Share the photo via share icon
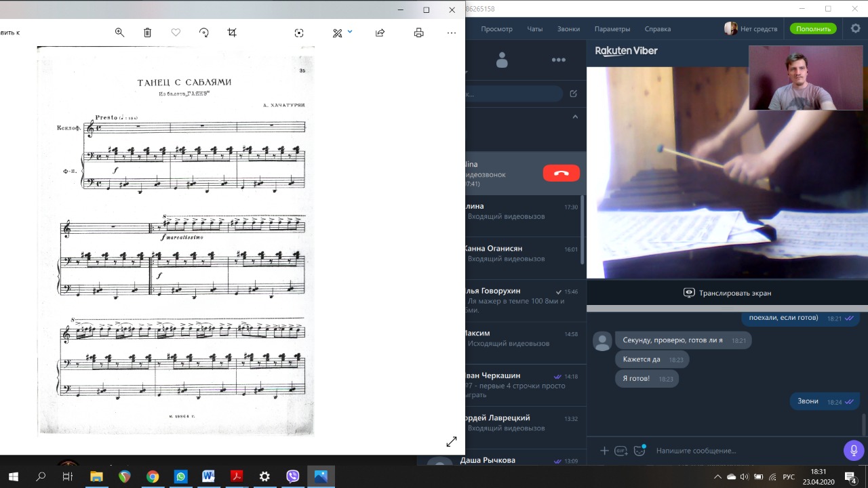The height and width of the screenshot is (488, 868). 380,33
